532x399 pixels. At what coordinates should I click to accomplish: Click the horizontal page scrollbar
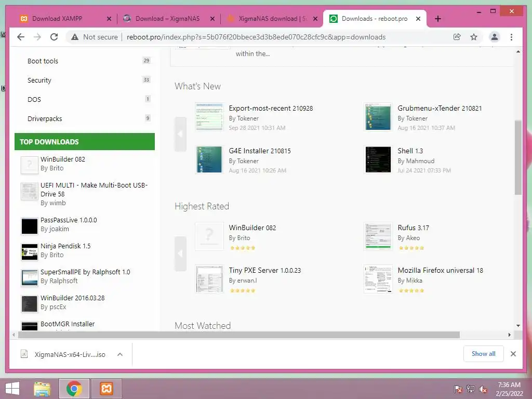tap(239, 335)
